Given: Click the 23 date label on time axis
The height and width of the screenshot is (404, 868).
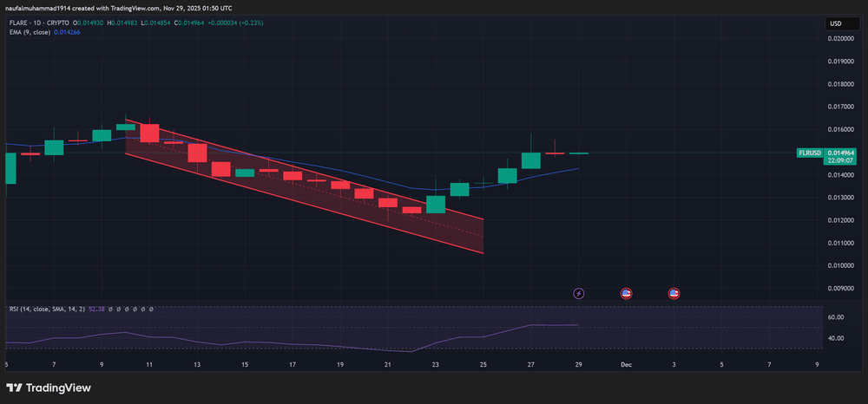Looking at the screenshot, I should point(435,365).
